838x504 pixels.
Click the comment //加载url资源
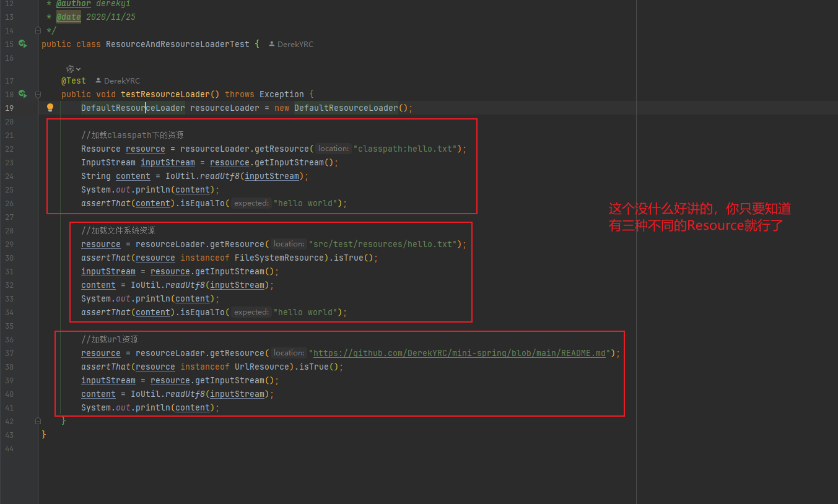tap(109, 339)
